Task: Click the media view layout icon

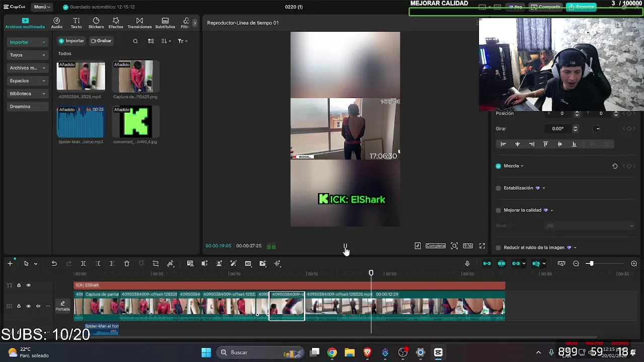Action: click(x=151, y=41)
